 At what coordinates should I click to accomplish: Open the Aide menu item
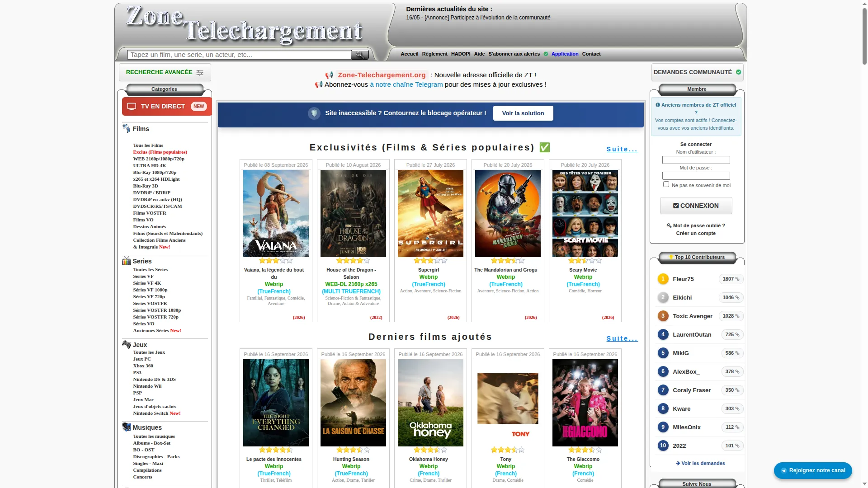(x=479, y=54)
